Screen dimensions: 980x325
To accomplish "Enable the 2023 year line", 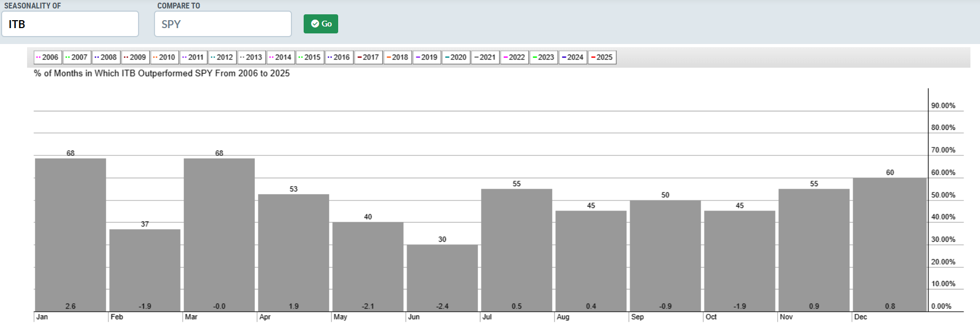I will point(543,57).
